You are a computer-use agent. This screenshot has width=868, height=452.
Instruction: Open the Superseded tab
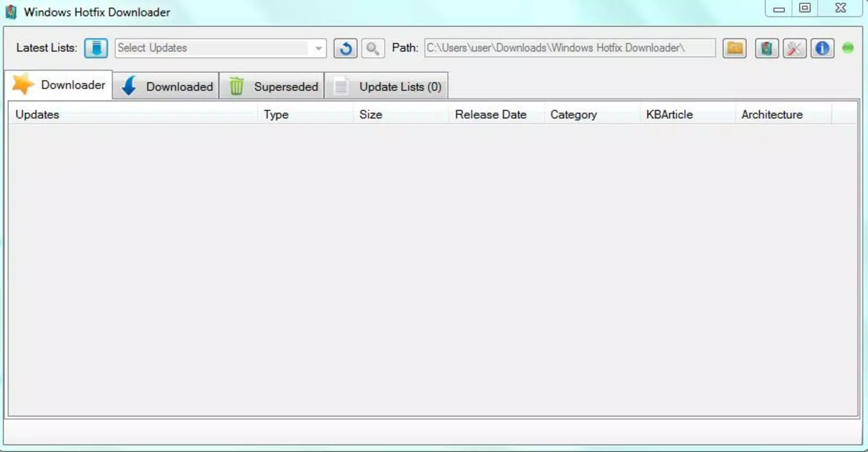click(x=272, y=86)
